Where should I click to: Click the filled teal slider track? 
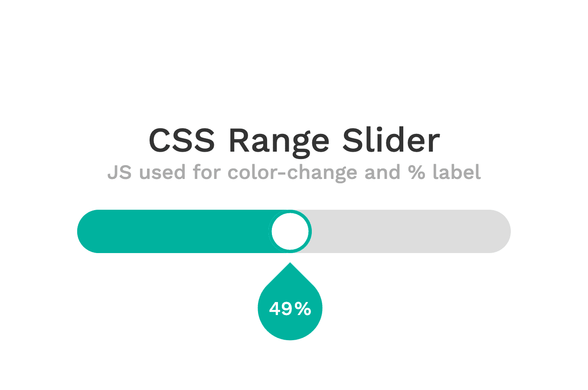[x=173, y=231]
